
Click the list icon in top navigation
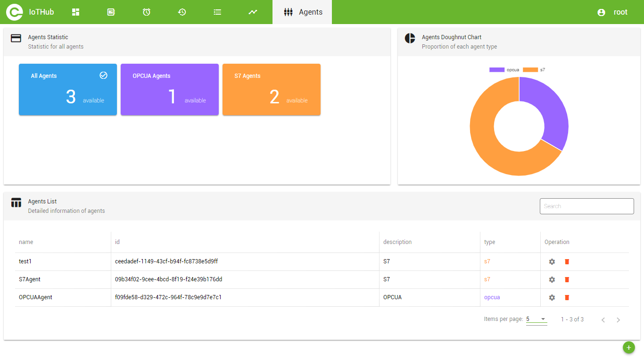click(217, 12)
